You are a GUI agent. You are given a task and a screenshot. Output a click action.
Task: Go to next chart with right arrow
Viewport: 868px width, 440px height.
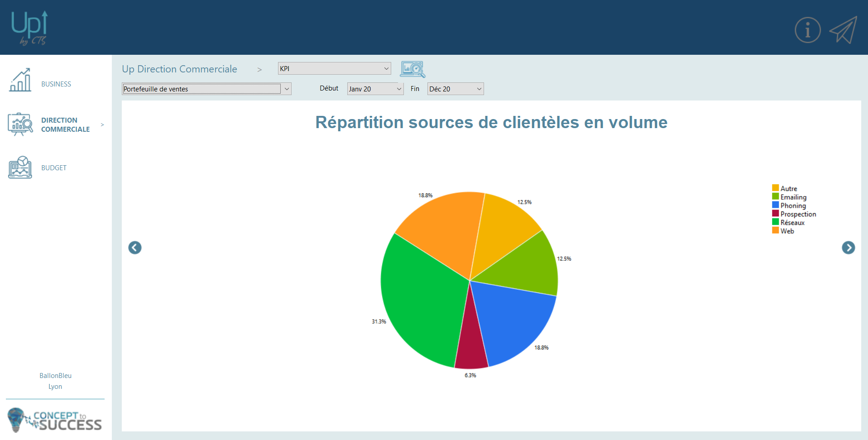tap(849, 248)
